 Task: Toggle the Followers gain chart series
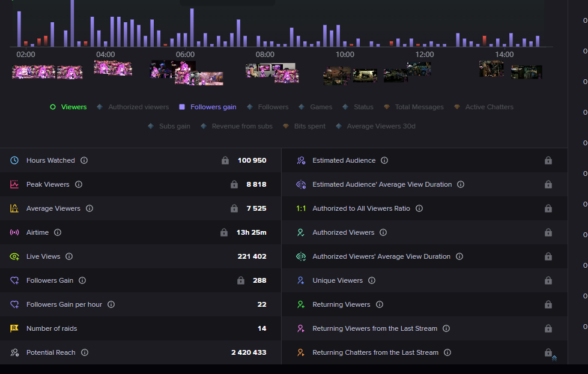click(208, 107)
